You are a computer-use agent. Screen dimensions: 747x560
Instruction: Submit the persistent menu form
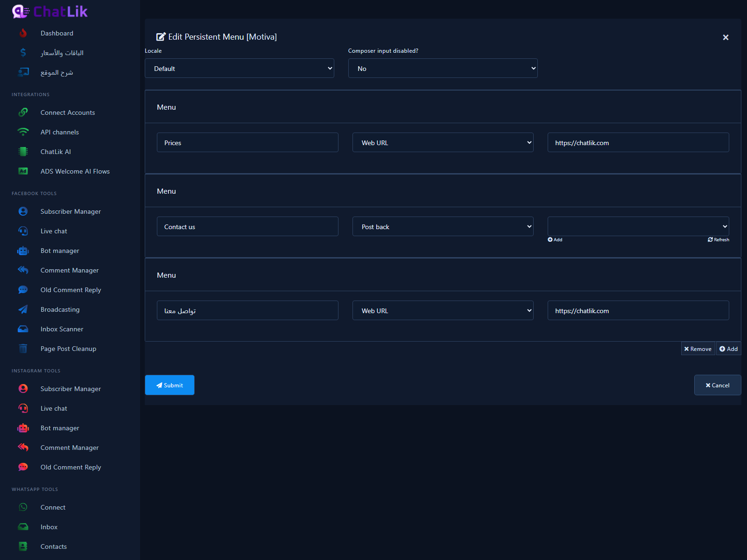pyautogui.click(x=169, y=385)
